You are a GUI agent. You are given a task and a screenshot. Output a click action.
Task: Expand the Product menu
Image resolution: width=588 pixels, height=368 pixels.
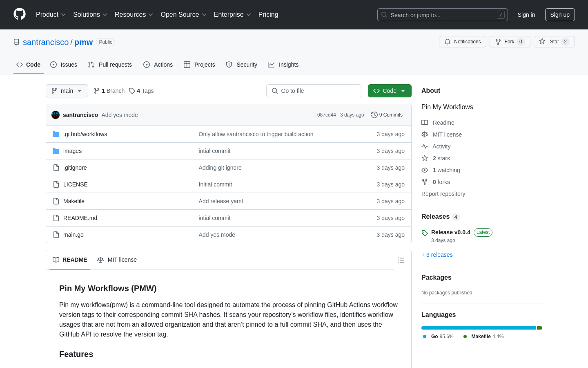51,15
